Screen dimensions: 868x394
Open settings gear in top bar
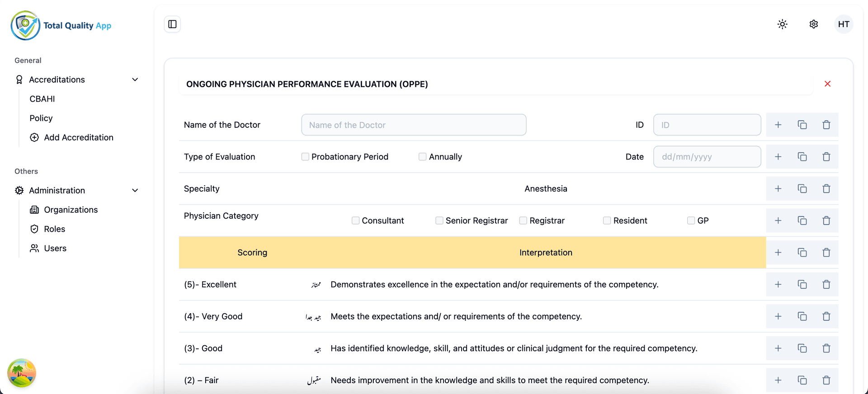click(814, 24)
